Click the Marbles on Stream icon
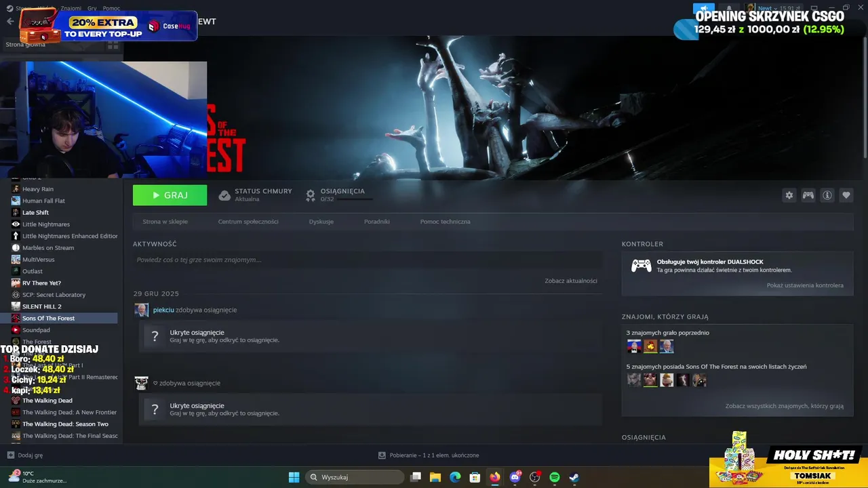The height and width of the screenshot is (488, 868). 16,247
